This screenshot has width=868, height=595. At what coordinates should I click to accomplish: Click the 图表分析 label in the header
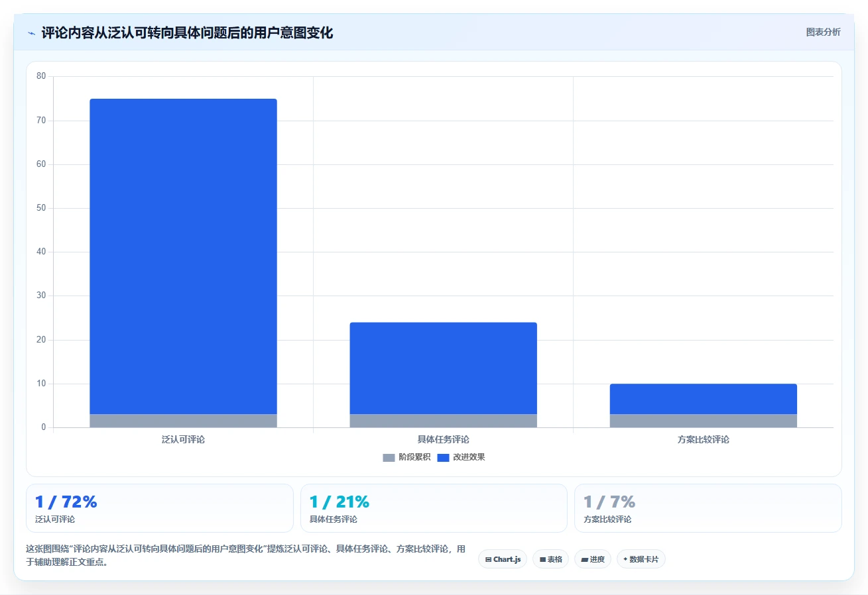click(x=823, y=32)
